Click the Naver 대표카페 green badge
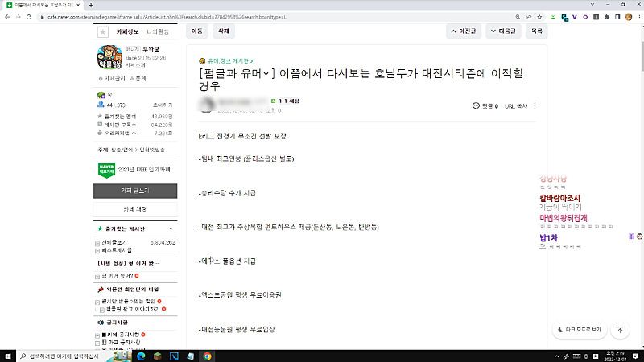The height and width of the screenshot is (362, 644). click(x=106, y=170)
